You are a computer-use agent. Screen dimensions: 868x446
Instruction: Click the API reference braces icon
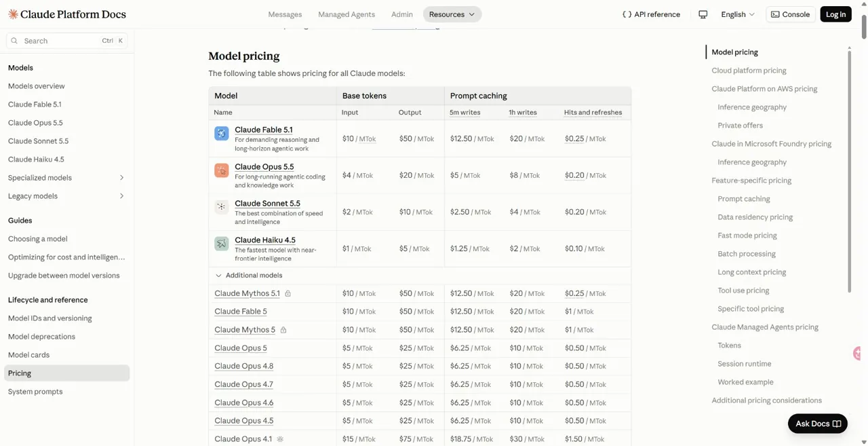click(627, 14)
